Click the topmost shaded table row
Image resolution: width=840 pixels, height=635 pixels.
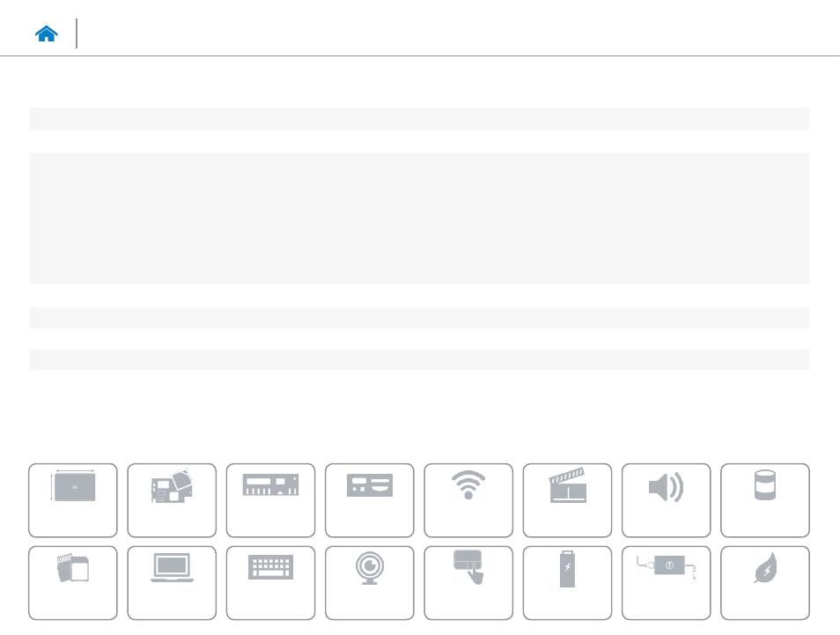tap(419, 118)
